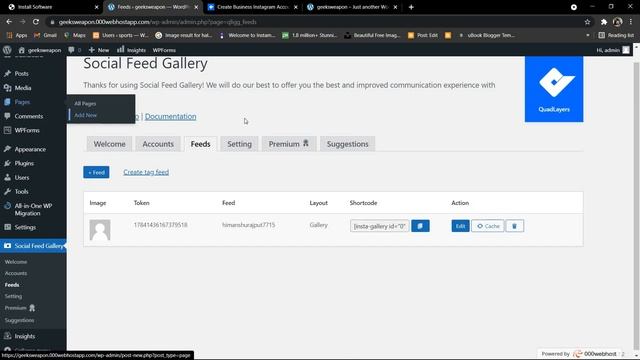The height and width of the screenshot is (360, 640).
Task: Open the browser Extensions puzzle icon
Action: click(604, 22)
